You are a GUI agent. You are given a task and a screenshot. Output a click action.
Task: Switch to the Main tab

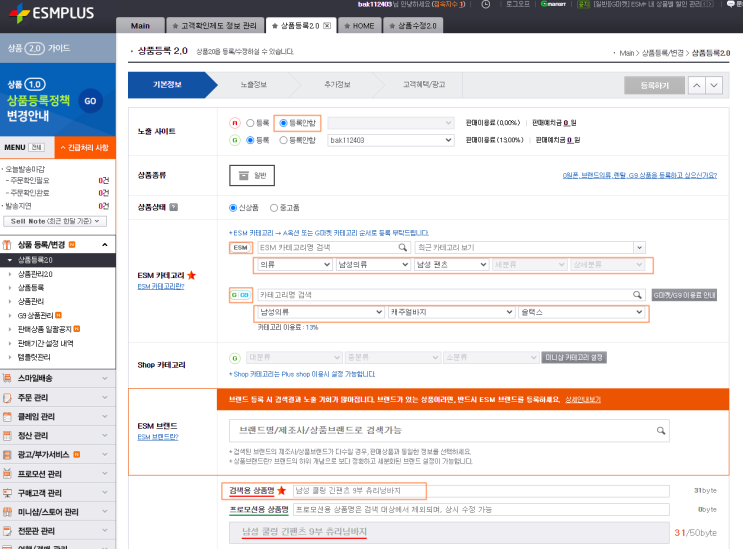(140, 26)
